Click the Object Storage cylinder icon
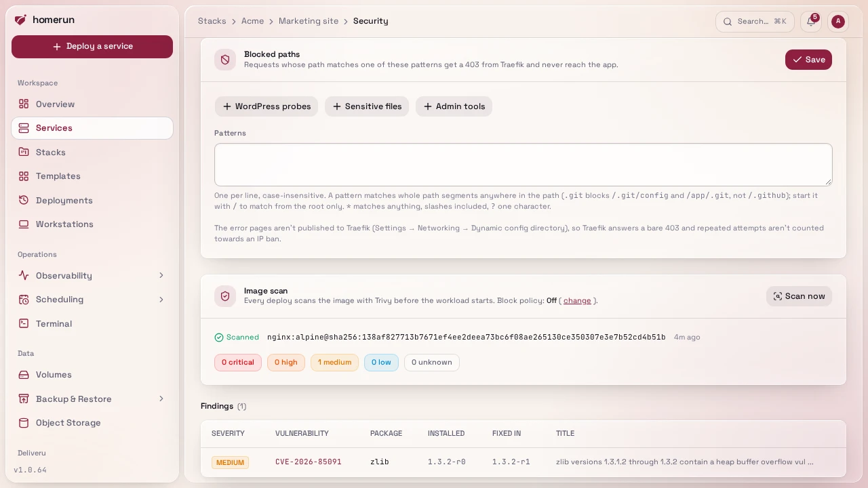This screenshot has width=868, height=488. tap(24, 423)
